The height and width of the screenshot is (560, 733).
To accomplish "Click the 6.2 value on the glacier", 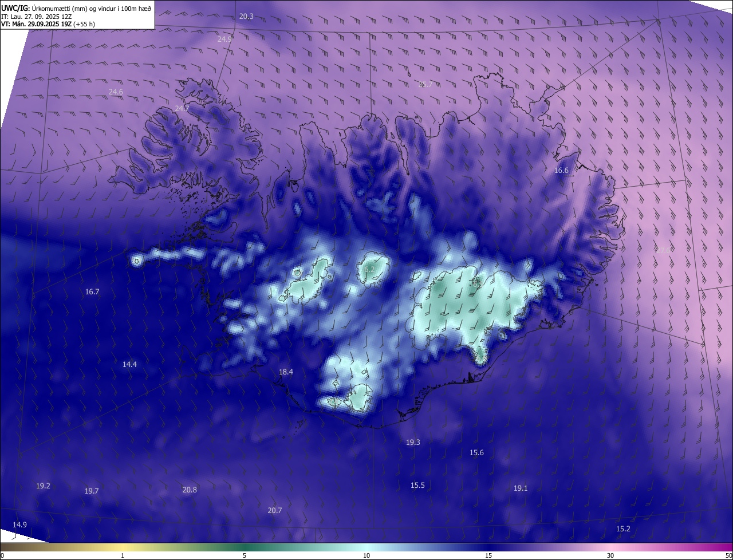I will coord(369,269).
